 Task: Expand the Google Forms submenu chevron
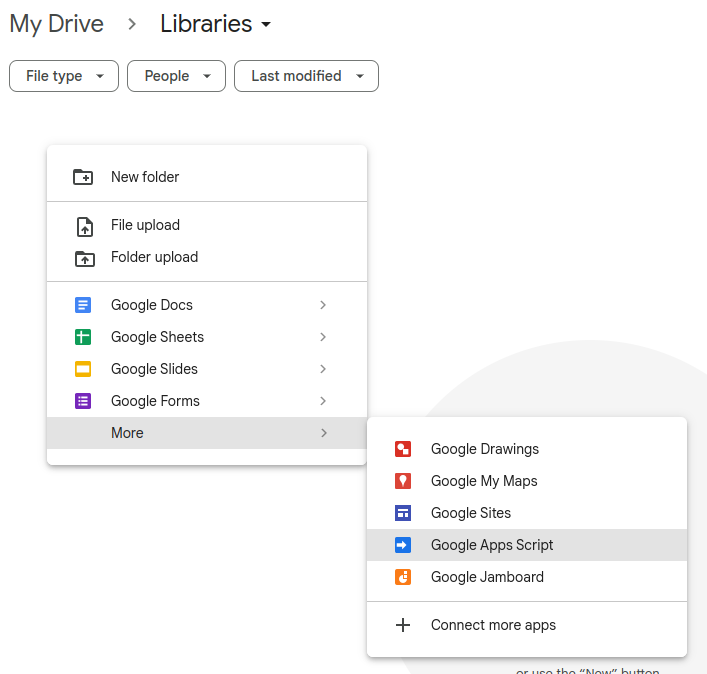point(323,401)
